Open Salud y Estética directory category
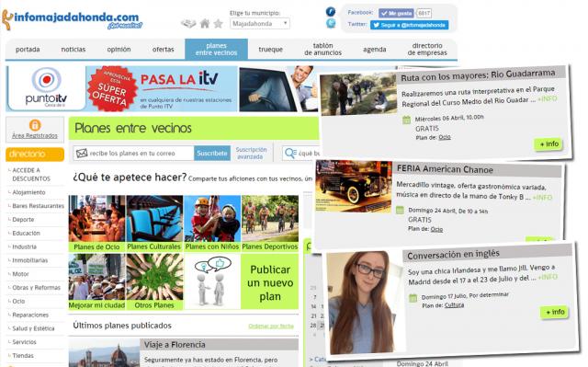Image resolution: width=588 pixels, height=367 pixels. click(x=33, y=328)
